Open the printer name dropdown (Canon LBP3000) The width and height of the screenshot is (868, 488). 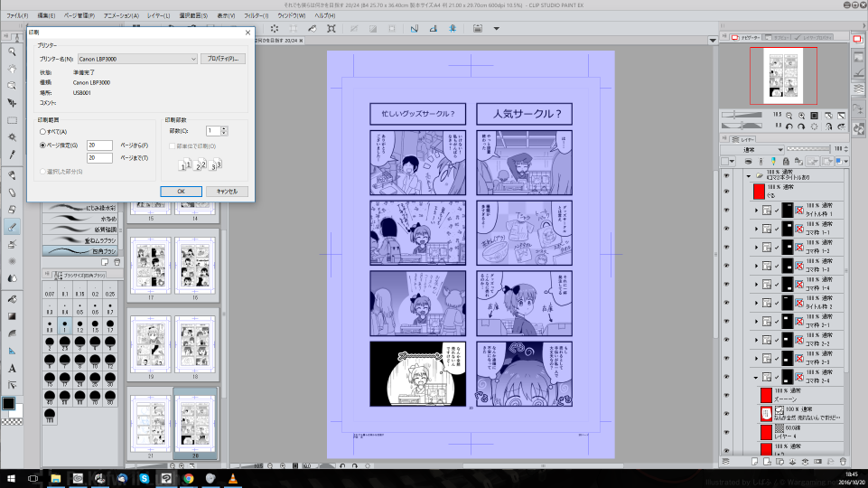click(137, 59)
